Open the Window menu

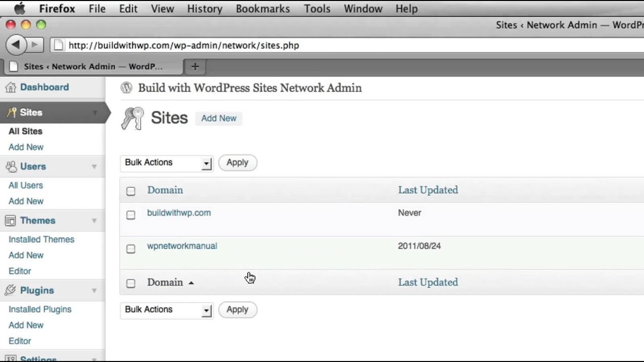click(x=363, y=9)
